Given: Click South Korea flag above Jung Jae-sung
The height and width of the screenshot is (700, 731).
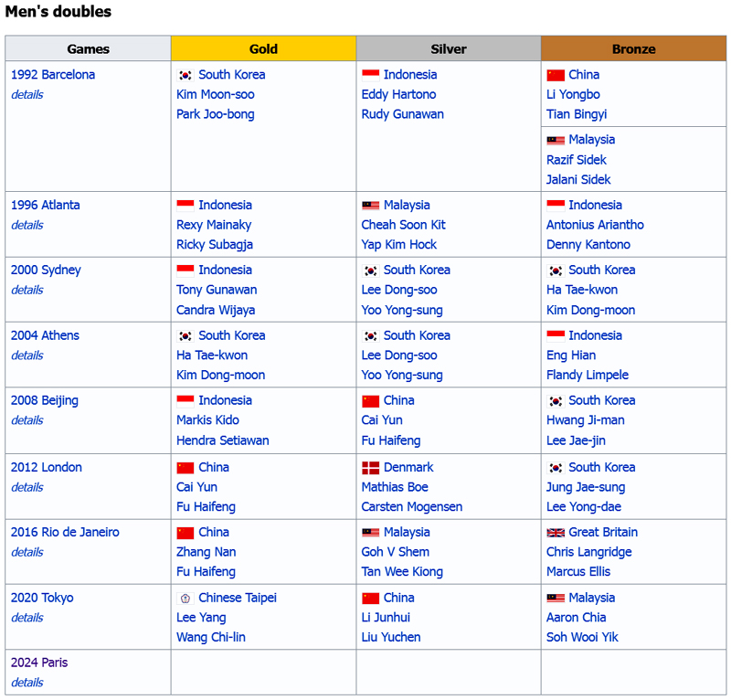Looking at the screenshot, I should click(x=556, y=468).
